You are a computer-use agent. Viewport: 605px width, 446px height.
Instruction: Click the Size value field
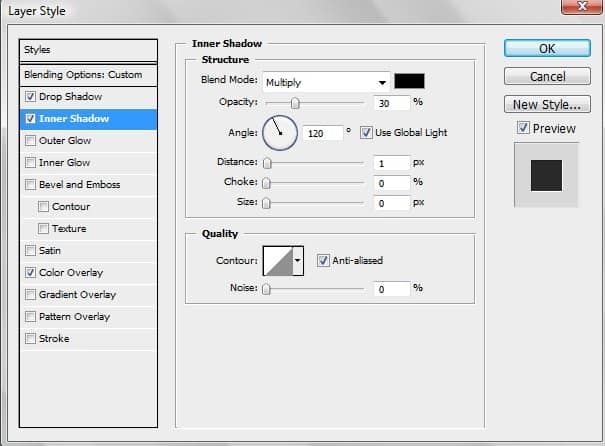(391, 203)
